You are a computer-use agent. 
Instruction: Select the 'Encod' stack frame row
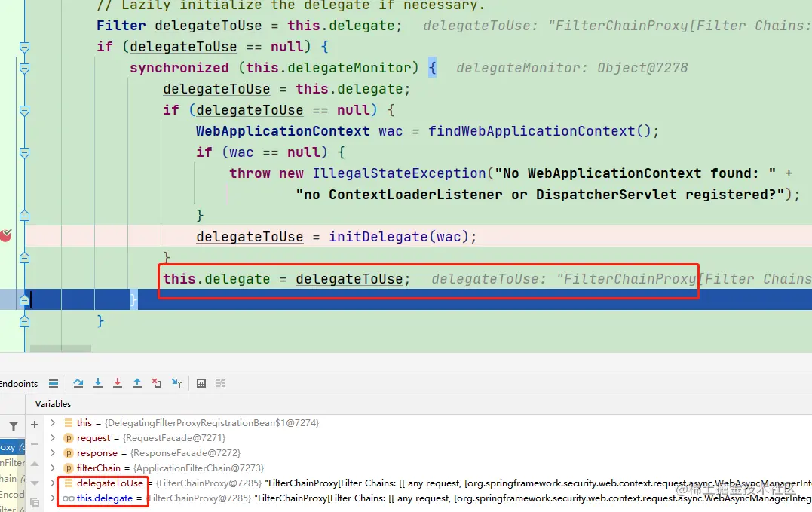(12, 495)
